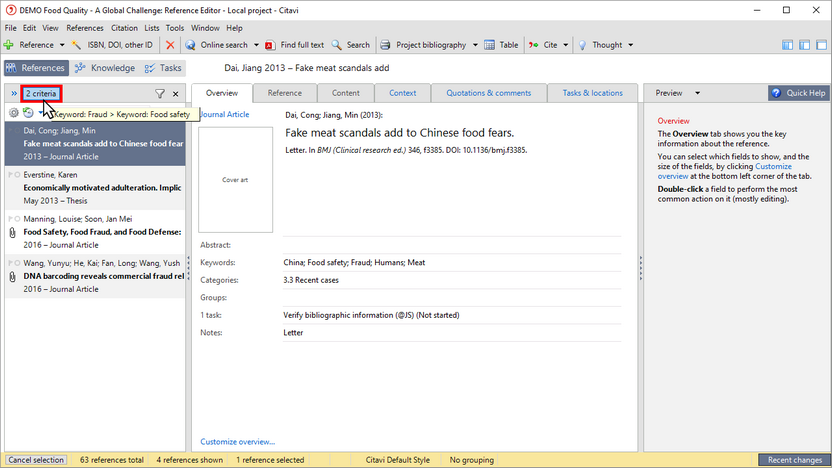Open the Tasks & locations tab
Viewport: 832px width, 468px height.
coord(593,93)
